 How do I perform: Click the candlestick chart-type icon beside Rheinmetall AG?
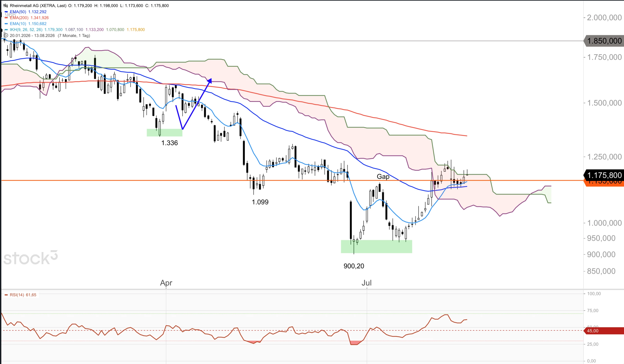pyautogui.click(x=6, y=6)
